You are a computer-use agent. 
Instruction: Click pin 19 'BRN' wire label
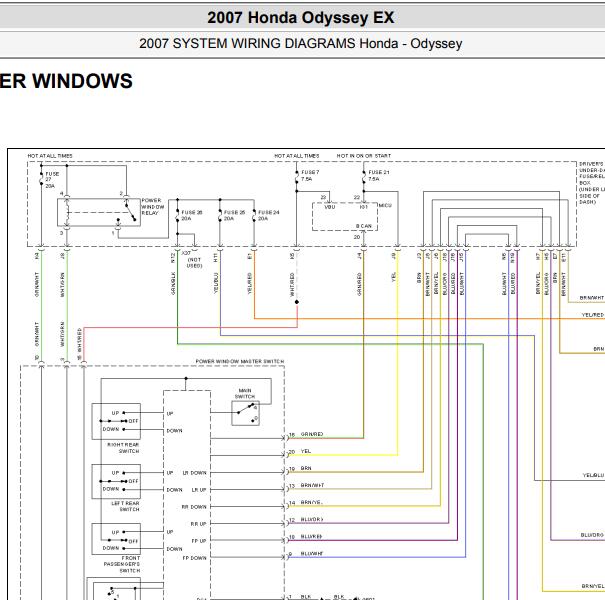306,468
